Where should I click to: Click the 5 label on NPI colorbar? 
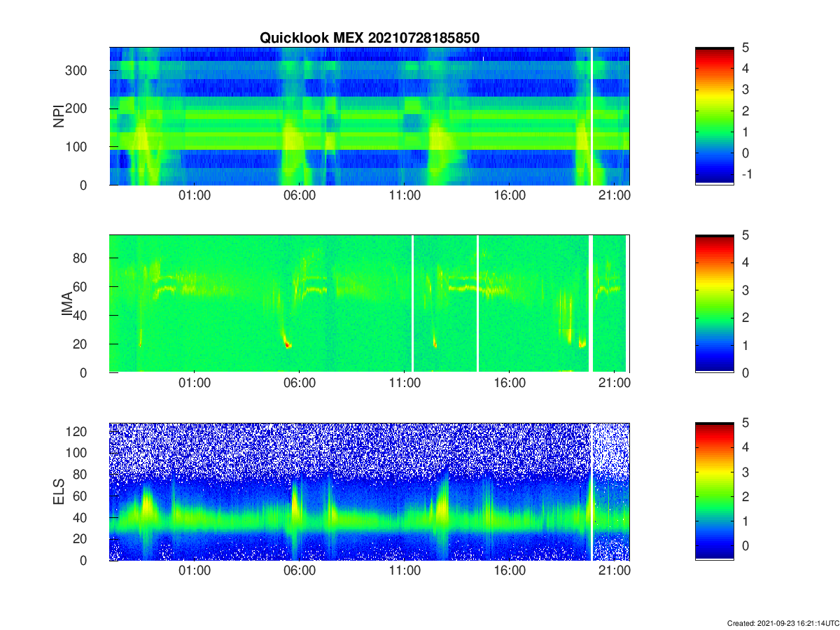(x=745, y=48)
